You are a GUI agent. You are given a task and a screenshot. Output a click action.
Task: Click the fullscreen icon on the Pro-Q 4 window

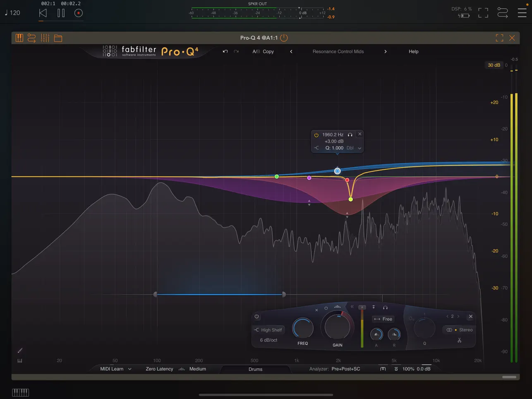[x=499, y=38]
